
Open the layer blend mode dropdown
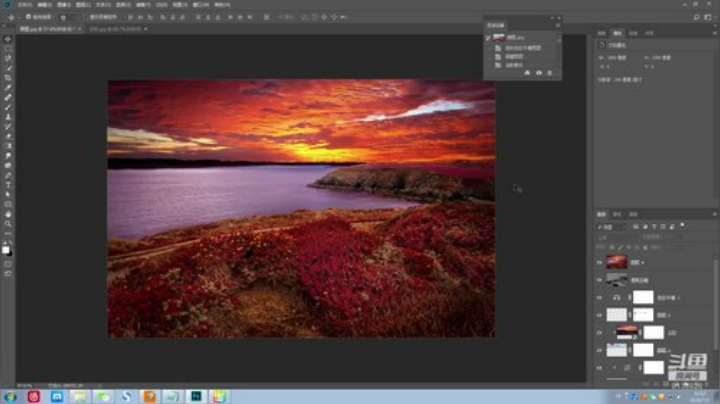[616, 237]
